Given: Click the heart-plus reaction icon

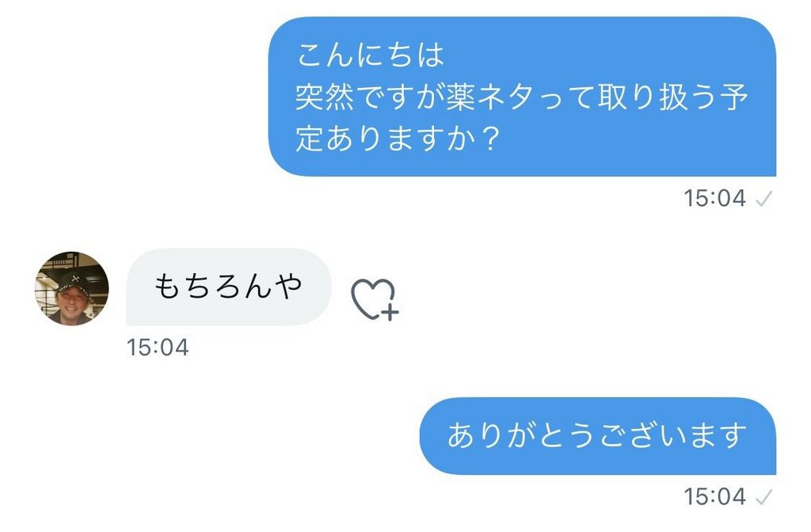Looking at the screenshot, I should pyautogui.click(x=372, y=299).
